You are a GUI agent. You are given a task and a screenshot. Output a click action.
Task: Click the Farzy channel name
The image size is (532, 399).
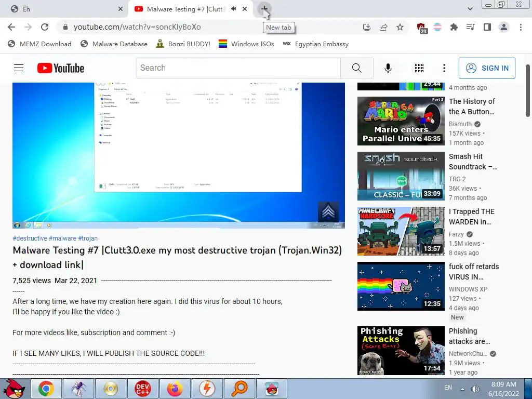tap(456, 234)
